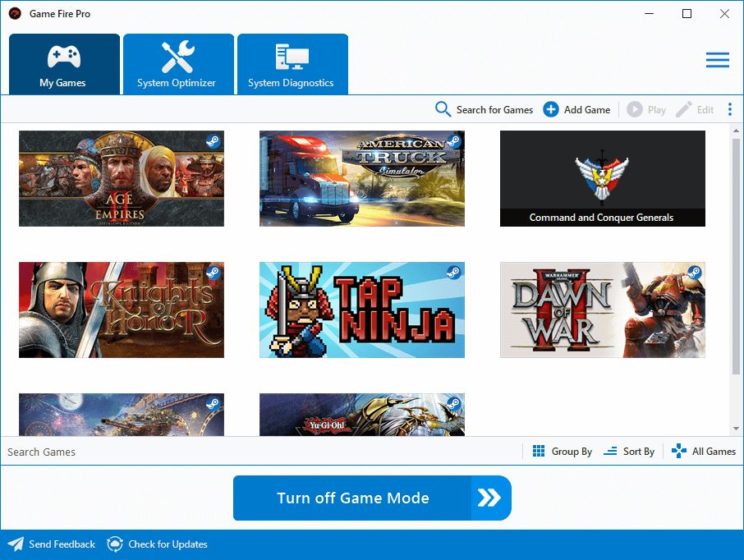The image size is (744, 560).
Task: Click the Steam badge on Age of Empires tile
Action: (x=214, y=141)
